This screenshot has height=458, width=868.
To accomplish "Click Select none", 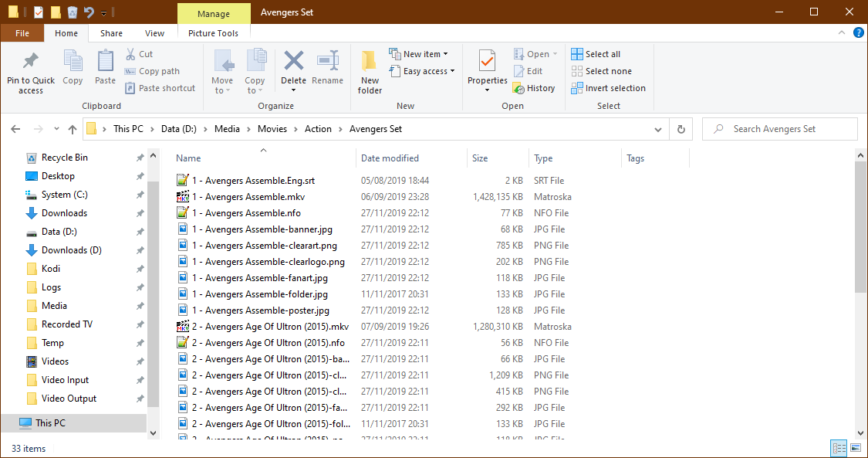I will 601,71.
